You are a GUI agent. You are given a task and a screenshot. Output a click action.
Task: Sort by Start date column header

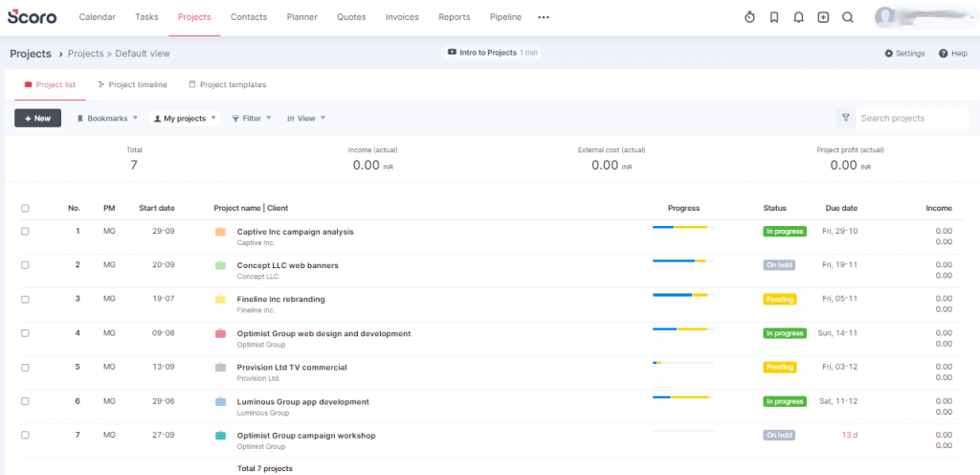(x=157, y=208)
